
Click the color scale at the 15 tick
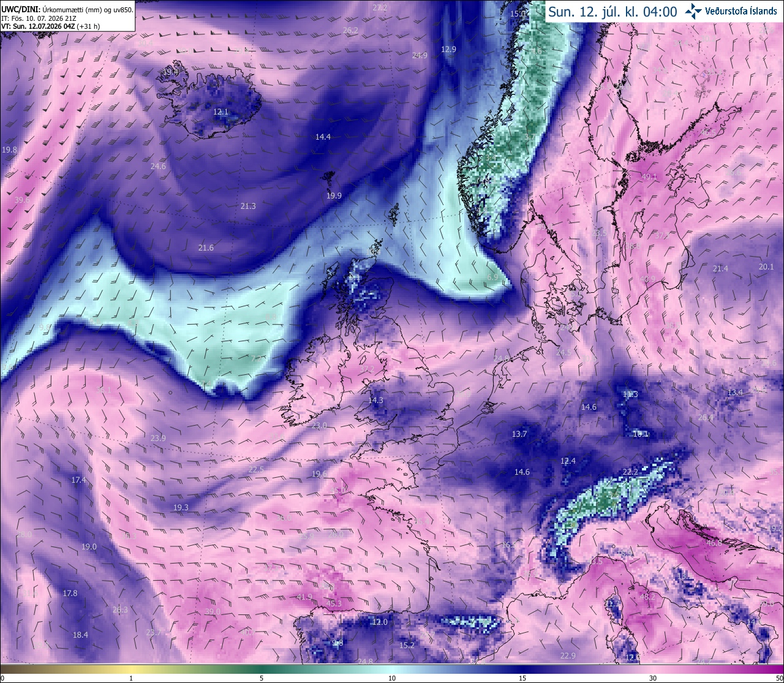(x=522, y=670)
